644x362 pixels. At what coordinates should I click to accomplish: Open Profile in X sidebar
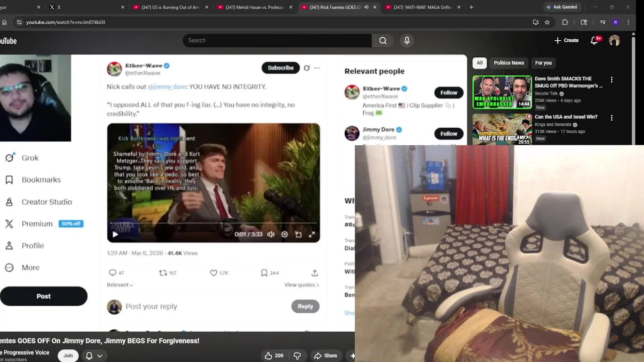click(24, 245)
